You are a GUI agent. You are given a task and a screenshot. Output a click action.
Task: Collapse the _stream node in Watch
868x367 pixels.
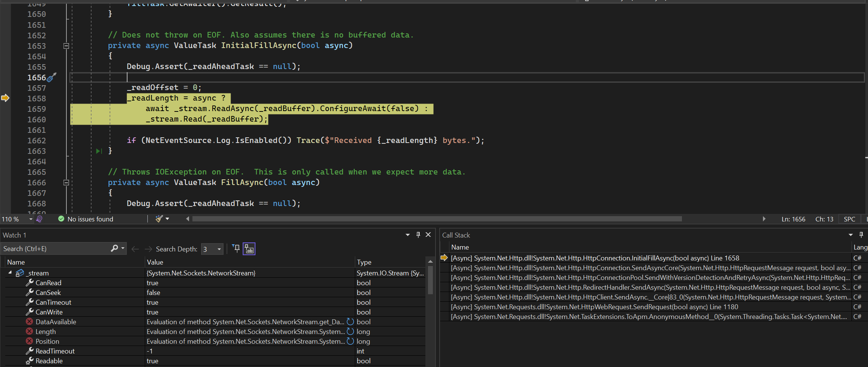click(x=10, y=273)
